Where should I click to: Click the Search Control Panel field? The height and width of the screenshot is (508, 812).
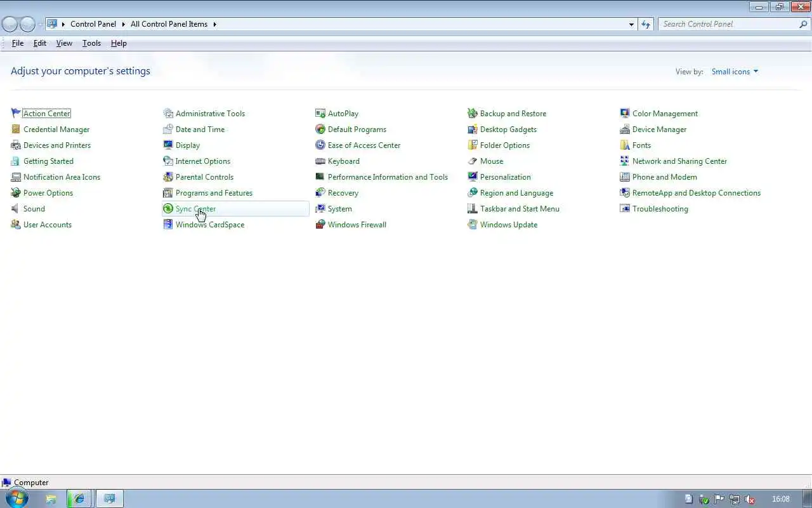click(x=728, y=24)
